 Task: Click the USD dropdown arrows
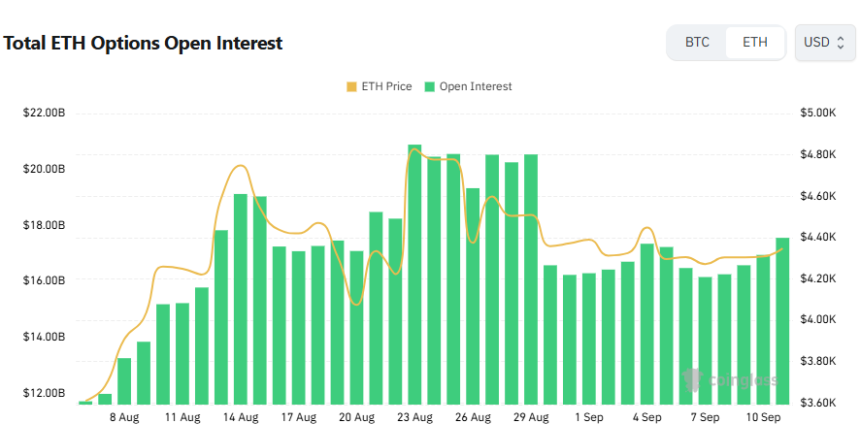(x=840, y=43)
